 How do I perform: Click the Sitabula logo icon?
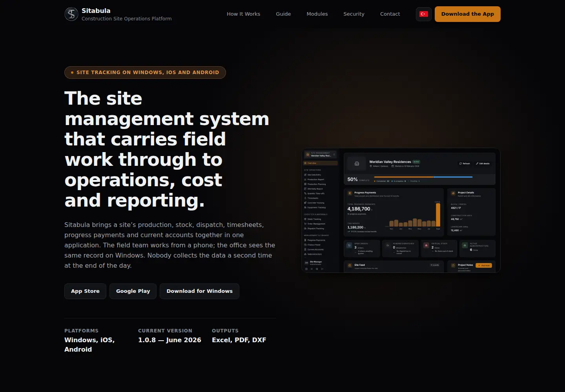(x=71, y=14)
